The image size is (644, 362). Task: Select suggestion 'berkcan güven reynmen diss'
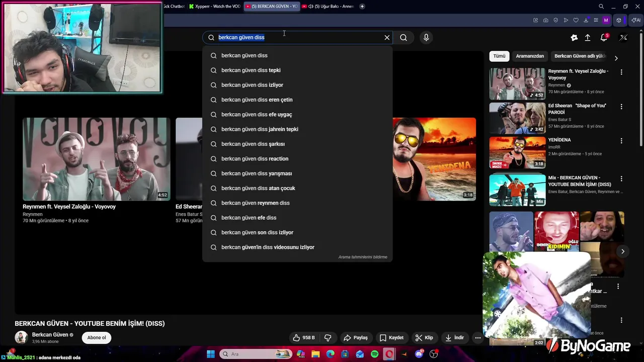tap(297, 203)
